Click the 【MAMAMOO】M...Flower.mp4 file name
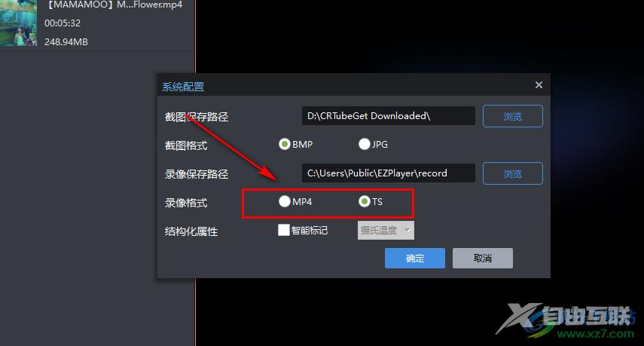Viewport: 644px width, 346px height. click(112, 5)
